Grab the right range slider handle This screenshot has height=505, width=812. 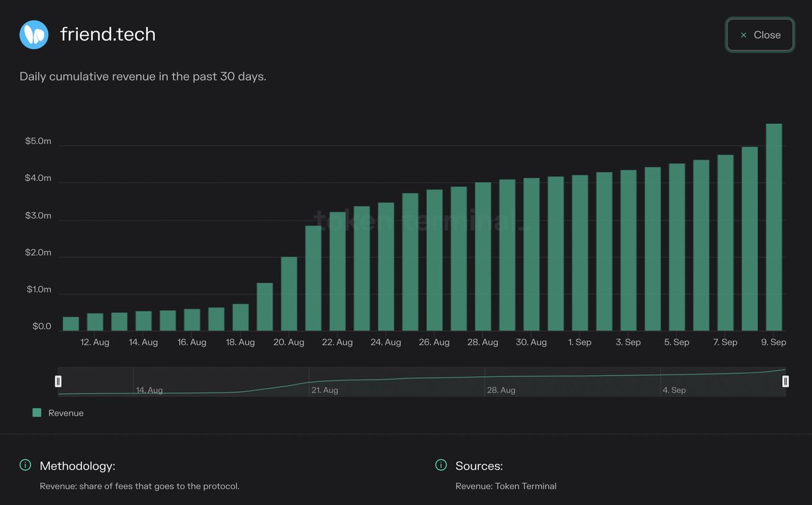pos(786,382)
